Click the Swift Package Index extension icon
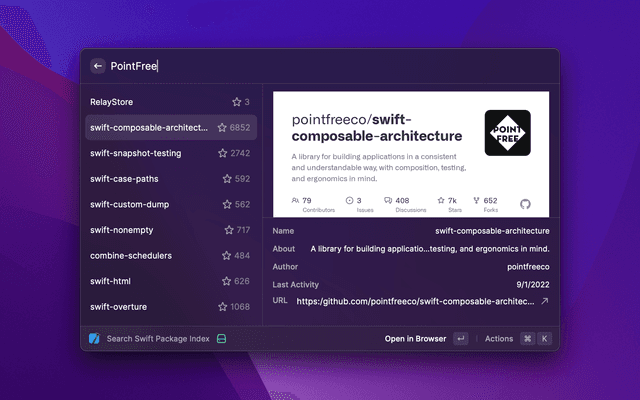This screenshot has width=640, height=400. tap(94, 338)
